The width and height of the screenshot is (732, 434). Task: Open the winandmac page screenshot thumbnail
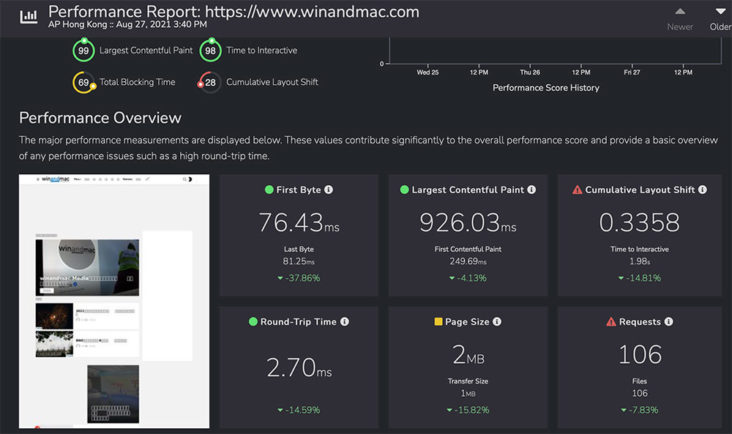pos(114,300)
